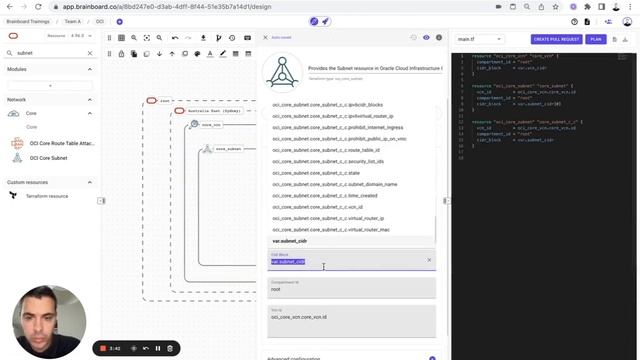640x360 pixels.
Task: Click the Vcn Id input field
Action: tap(351, 321)
